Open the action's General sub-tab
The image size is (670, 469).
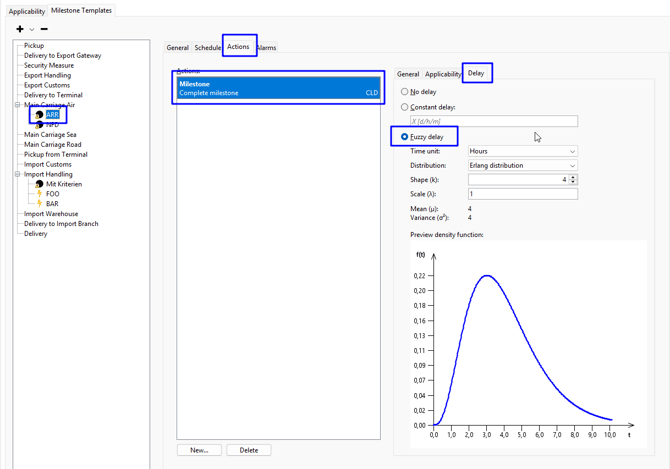408,74
